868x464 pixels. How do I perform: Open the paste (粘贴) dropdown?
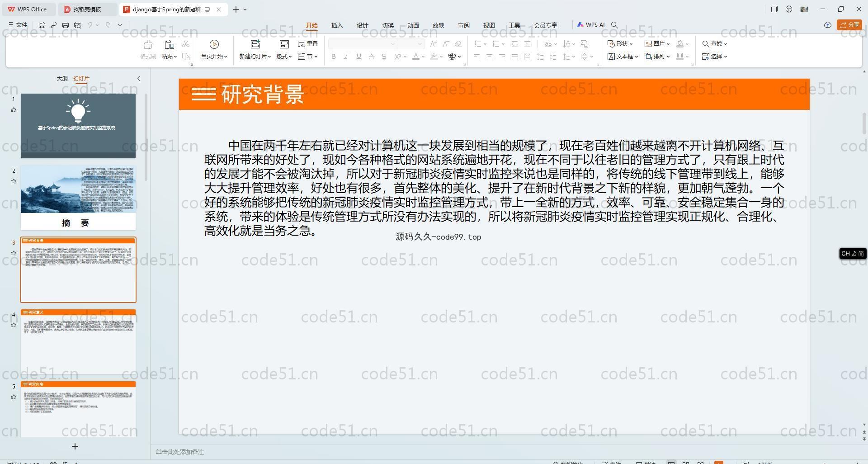[169, 57]
